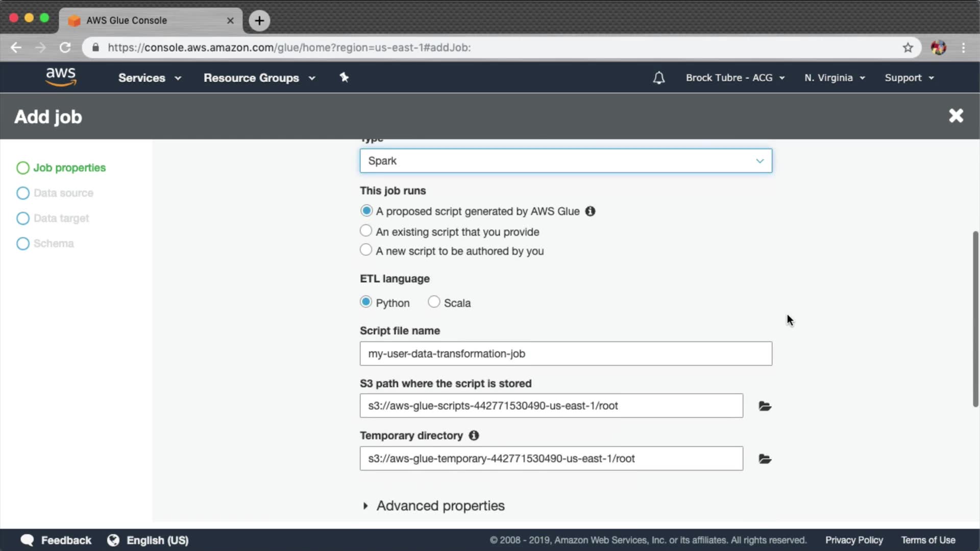Click the AWS logo home icon
Viewport: 980px width, 551px height.
point(61,77)
